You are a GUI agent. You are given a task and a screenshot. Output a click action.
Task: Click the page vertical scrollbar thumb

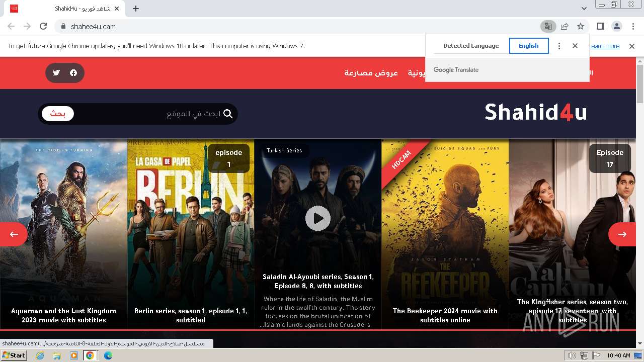(640, 83)
